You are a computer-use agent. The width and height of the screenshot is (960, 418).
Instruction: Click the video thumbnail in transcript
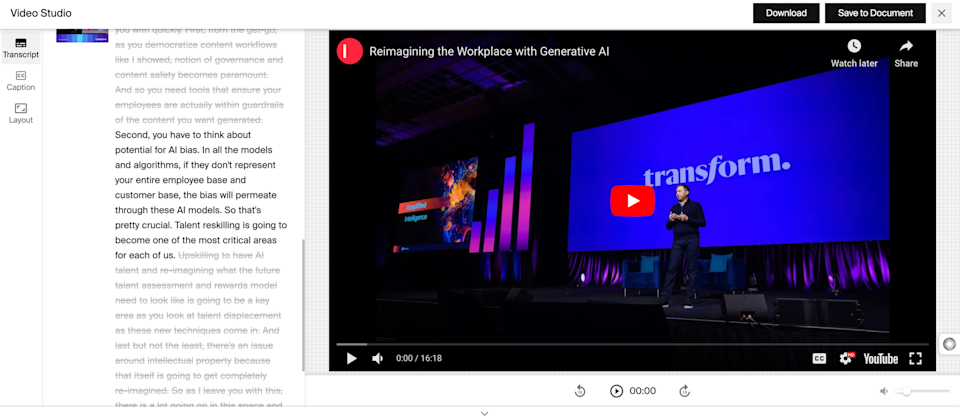82,35
